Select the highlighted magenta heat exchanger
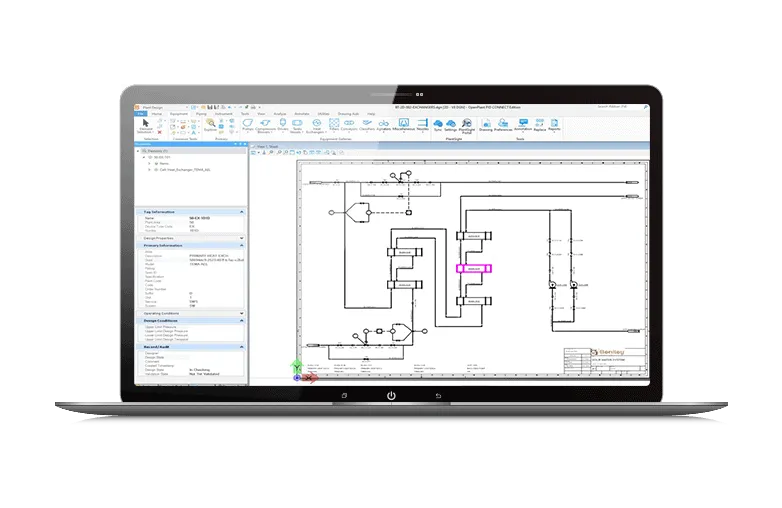This screenshot has width=782, height=508. 471,268
